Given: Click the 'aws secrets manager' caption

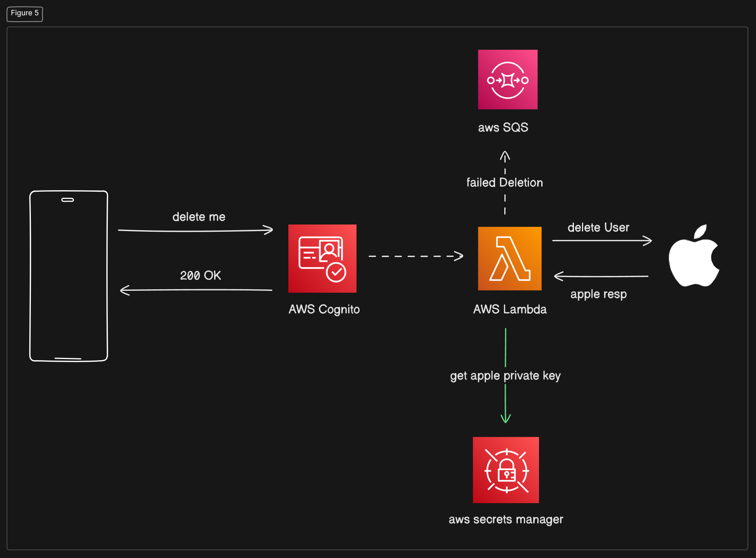Looking at the screenshot, I should (506, 520).
